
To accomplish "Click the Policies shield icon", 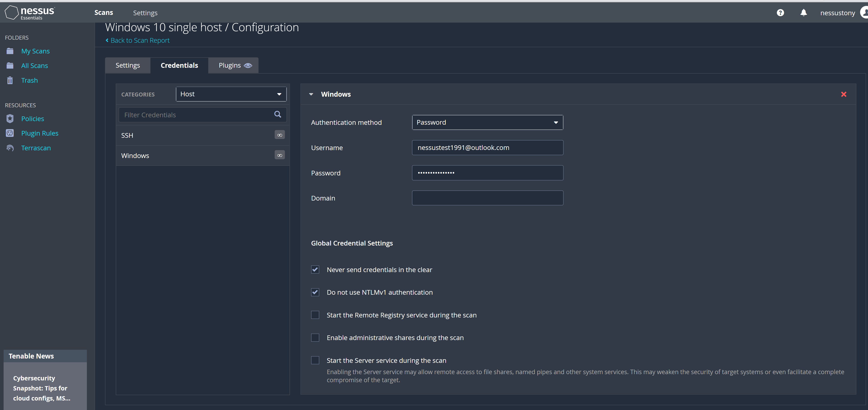I will point(10,119).
